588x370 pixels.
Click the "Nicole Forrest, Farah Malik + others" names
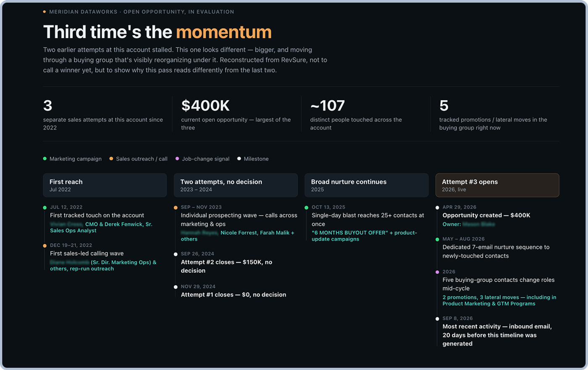pyautogui.click(x=238, y=236)
